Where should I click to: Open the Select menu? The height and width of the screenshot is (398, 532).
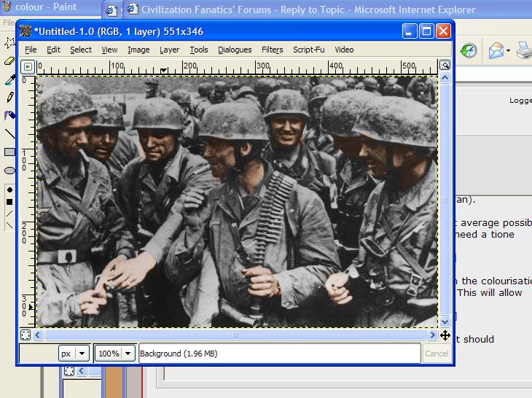tap(81, 50)
